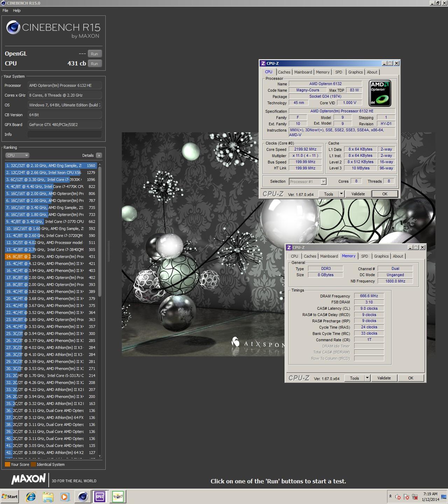
Task: Switch to Cinebench taskbar icon
Action: [x=83, y=496]
